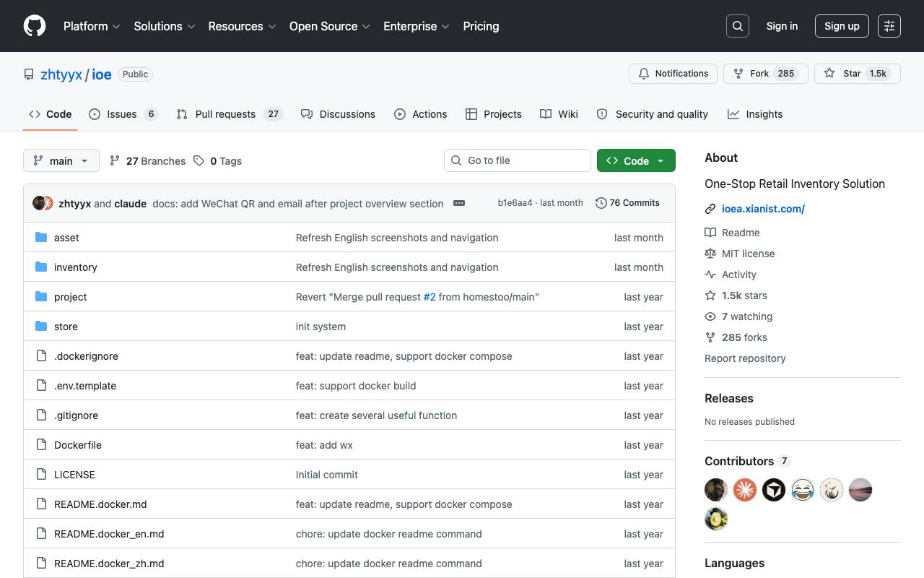Open the README.docker.md file
This screenshot has width=924, height=578.
pyautogui.click(x=100, y=504)
